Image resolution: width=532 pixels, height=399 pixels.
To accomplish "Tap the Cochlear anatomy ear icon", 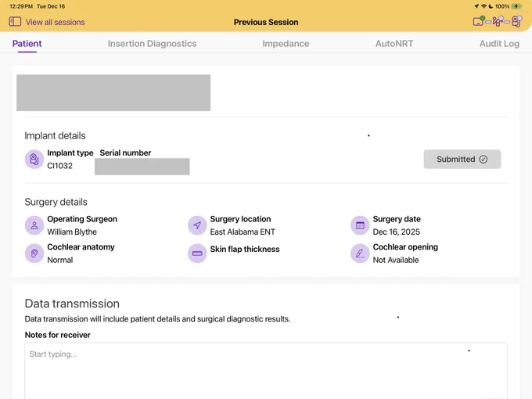I will coord(34,253).
